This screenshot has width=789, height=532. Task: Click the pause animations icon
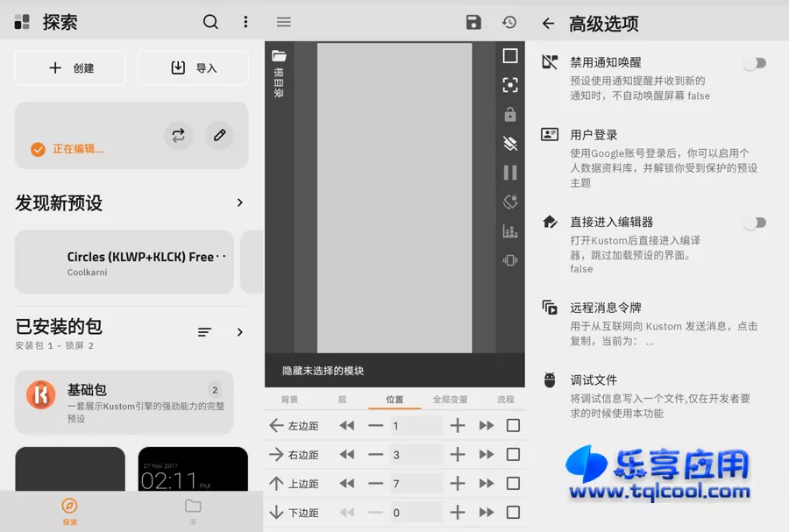pyautogui.click(x=510, y=172)
